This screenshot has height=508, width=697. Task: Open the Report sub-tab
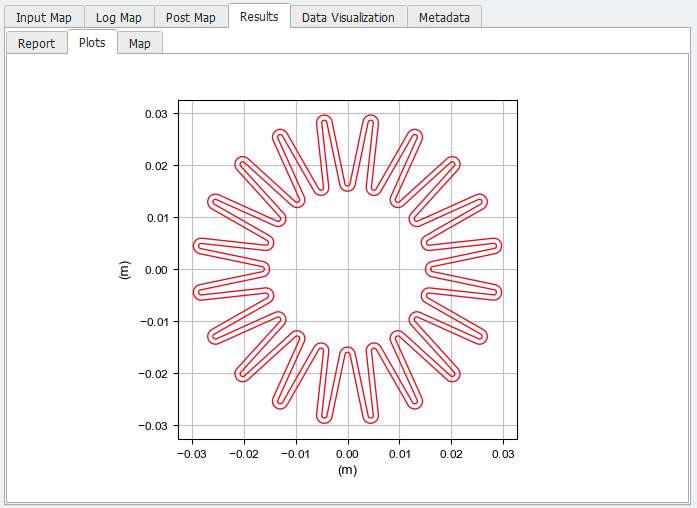[x=36, y=43]
